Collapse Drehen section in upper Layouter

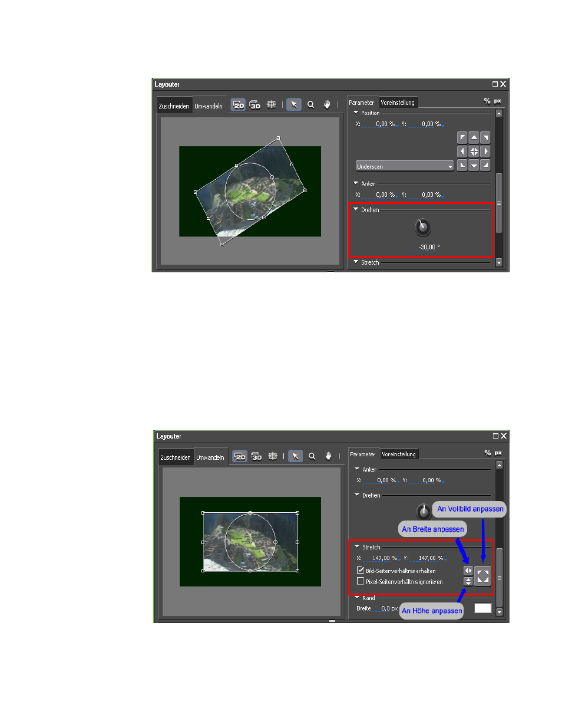356,209
